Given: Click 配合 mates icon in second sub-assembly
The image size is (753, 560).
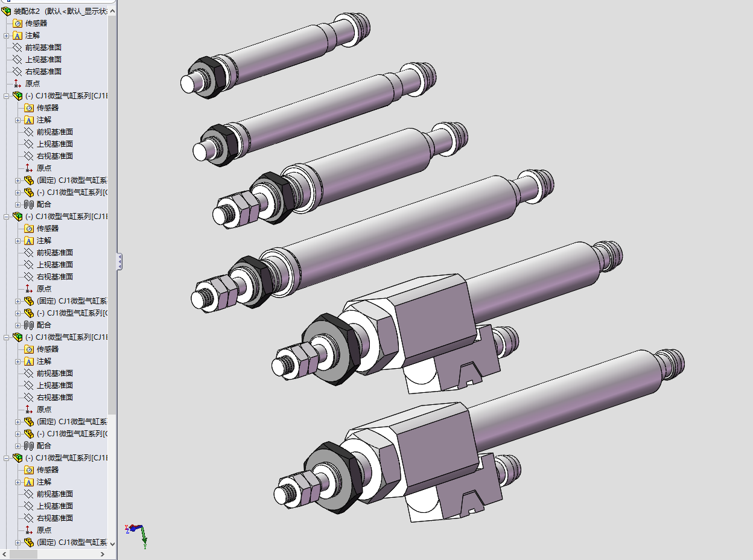Looking at the screenshot, I should pyautogui.click(x=28, y=325).
